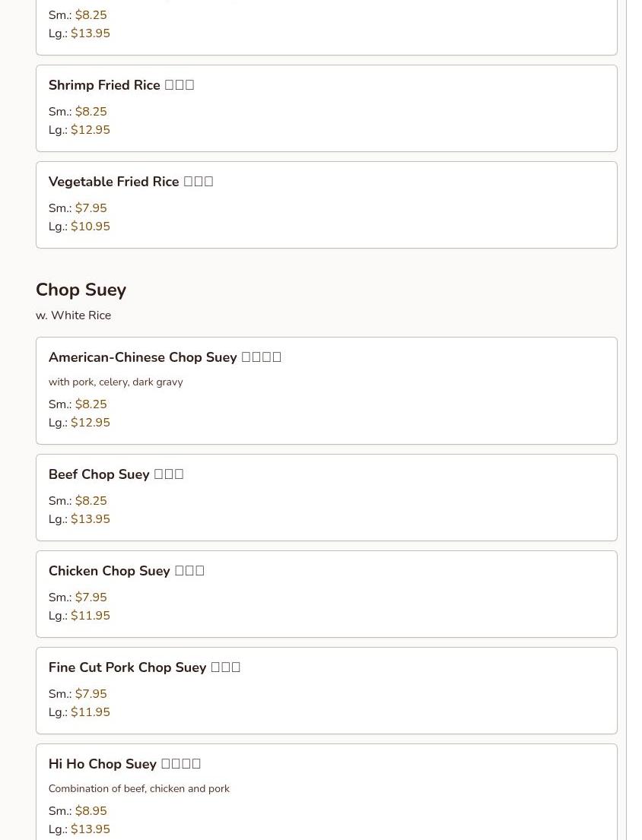Open the Beef Chop Suey item

[x=116, y=474]
